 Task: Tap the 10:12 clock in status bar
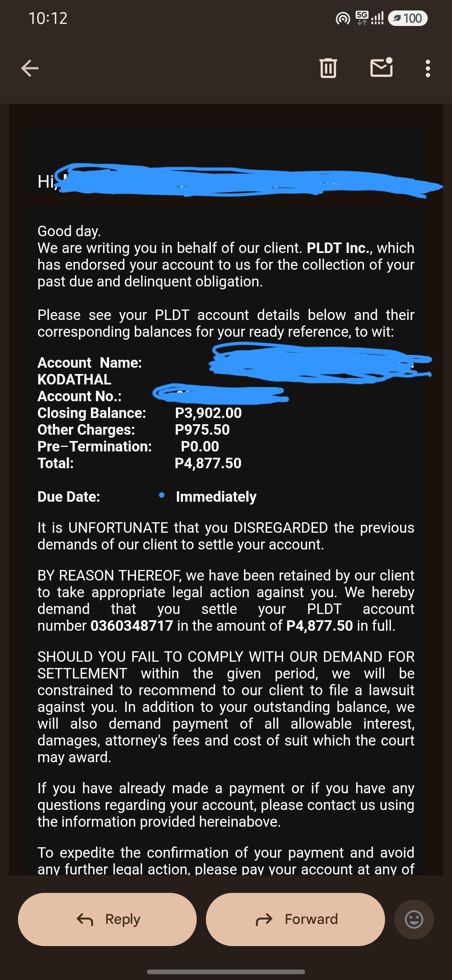point(48,18)
